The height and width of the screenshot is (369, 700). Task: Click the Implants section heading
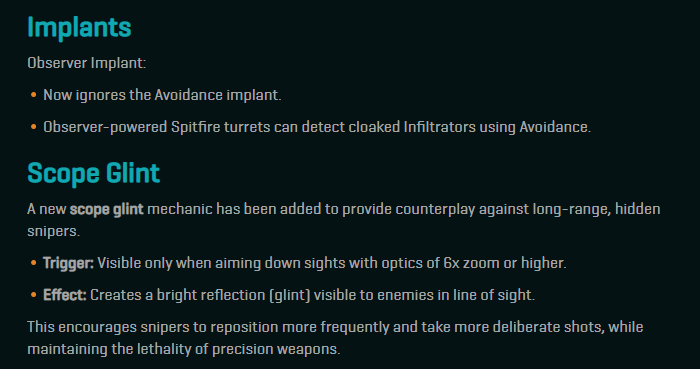click(79, 28)
